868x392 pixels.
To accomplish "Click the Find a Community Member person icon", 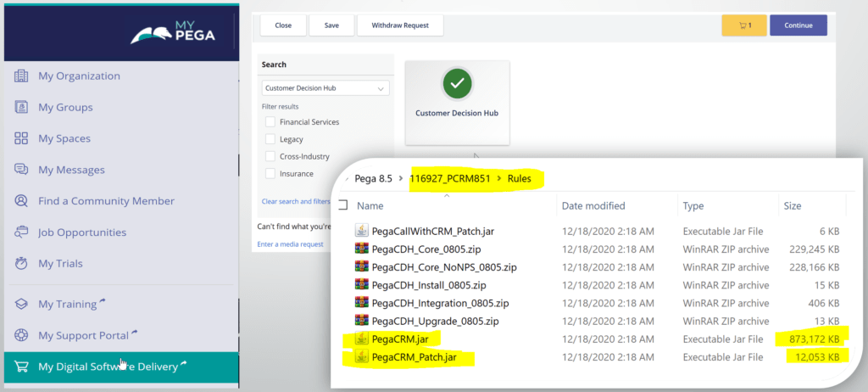I will coord(21,201).
